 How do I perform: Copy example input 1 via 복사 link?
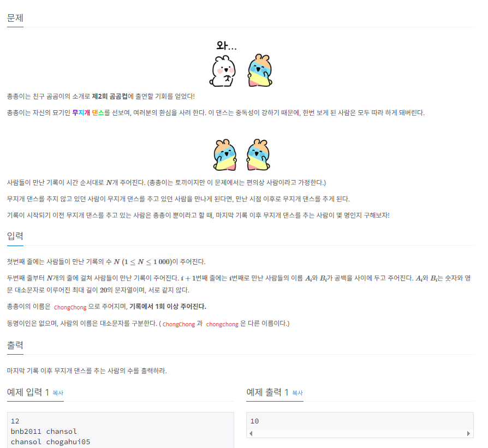click(58, 393)
